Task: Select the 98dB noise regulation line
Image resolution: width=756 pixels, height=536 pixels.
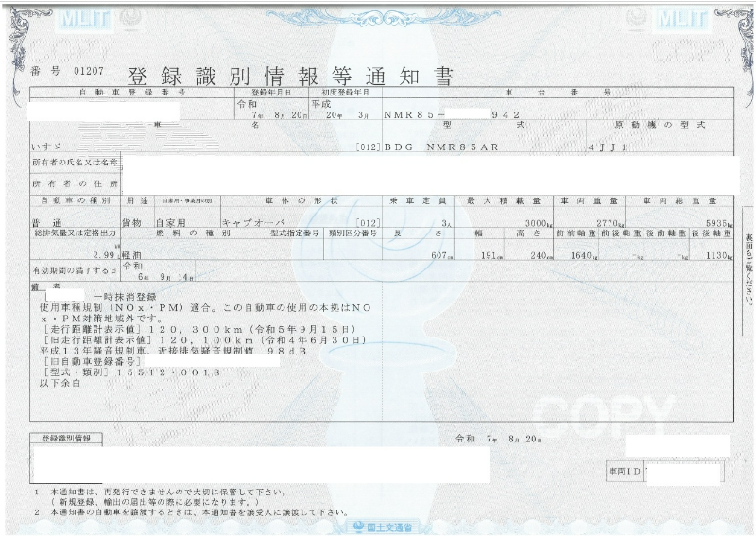Action: point(173,352)
